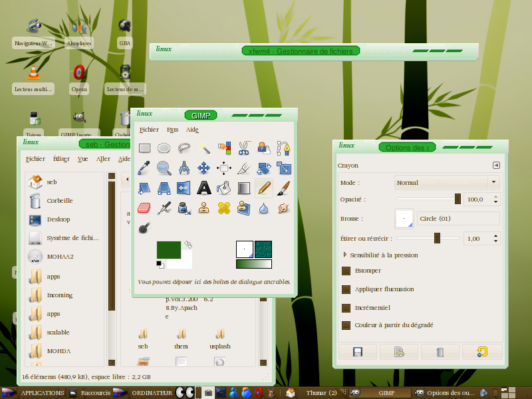The image size is (532, 399).
Task: Choose the Color Picker eyedropper tool
Action: (x=144, y=168)
